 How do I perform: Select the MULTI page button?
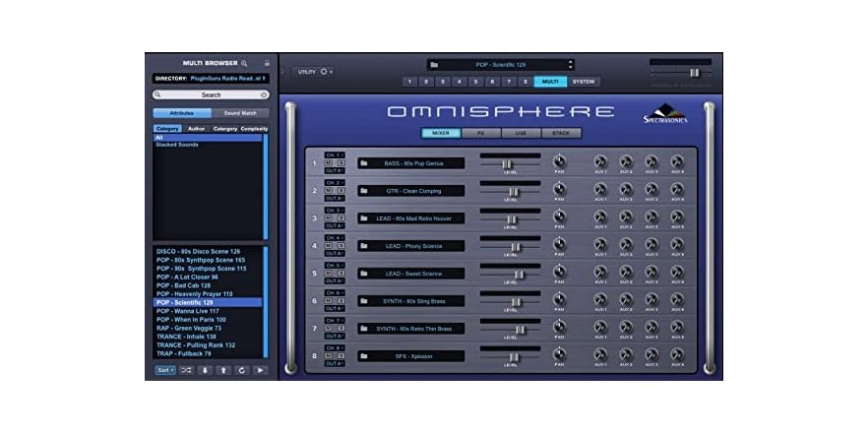pos(550,82)
